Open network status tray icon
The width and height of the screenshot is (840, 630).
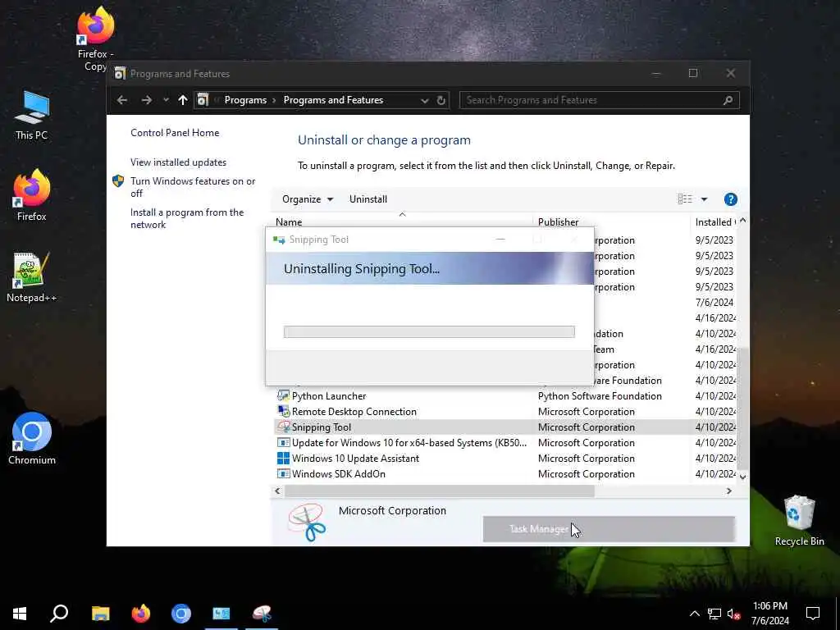714,614
